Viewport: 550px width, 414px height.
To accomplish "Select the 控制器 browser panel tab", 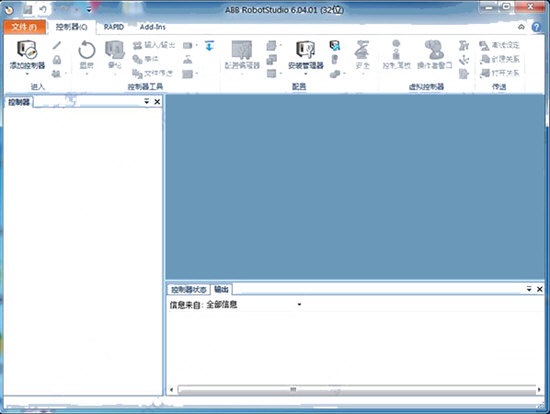I will 19,102.
